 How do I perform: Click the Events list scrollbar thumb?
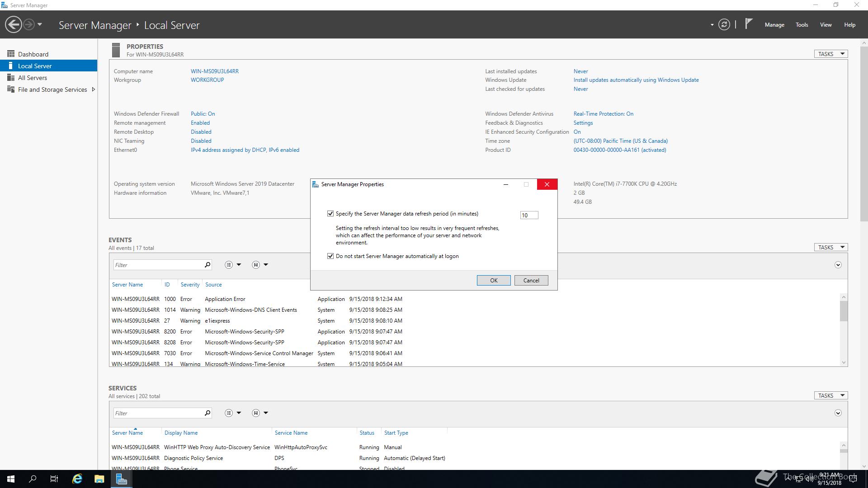pos(844,311)
